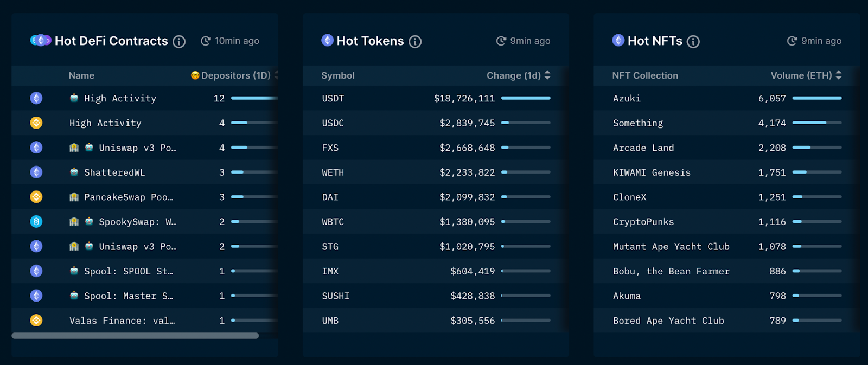Click the Hot NFTs refresh clock icon
This screenshot has width=868, height=365.
(x=792, y=41)
